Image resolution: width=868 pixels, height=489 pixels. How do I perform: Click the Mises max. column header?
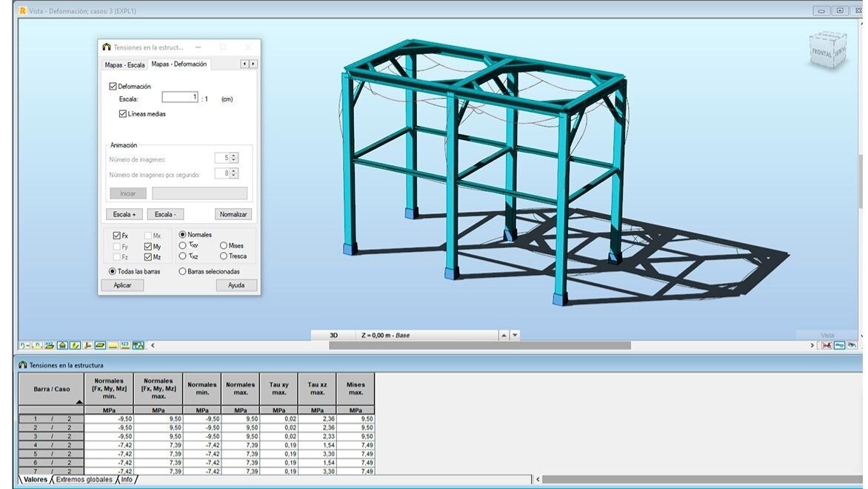tap(355, 389)
